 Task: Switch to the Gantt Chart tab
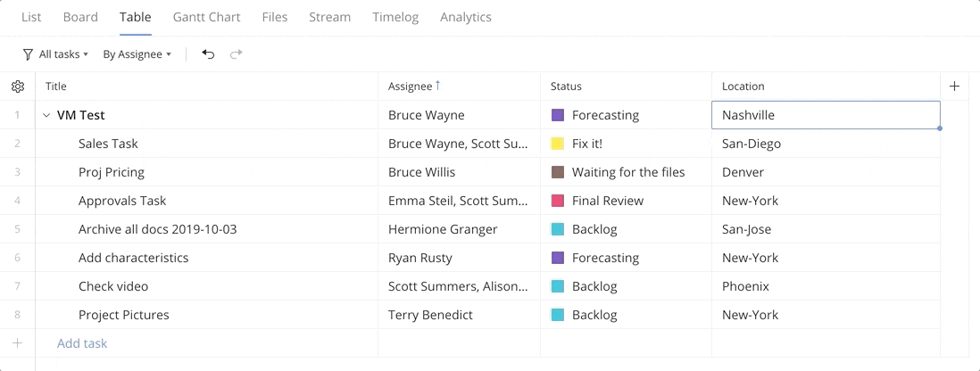206,17
